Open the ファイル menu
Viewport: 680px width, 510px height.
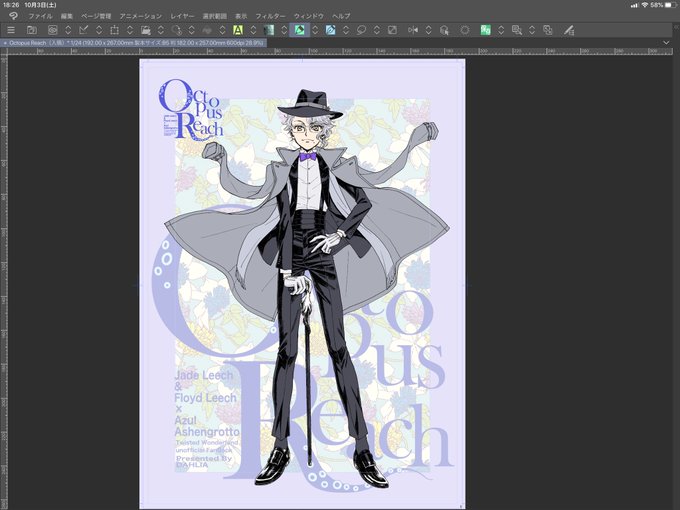(40, 16)
